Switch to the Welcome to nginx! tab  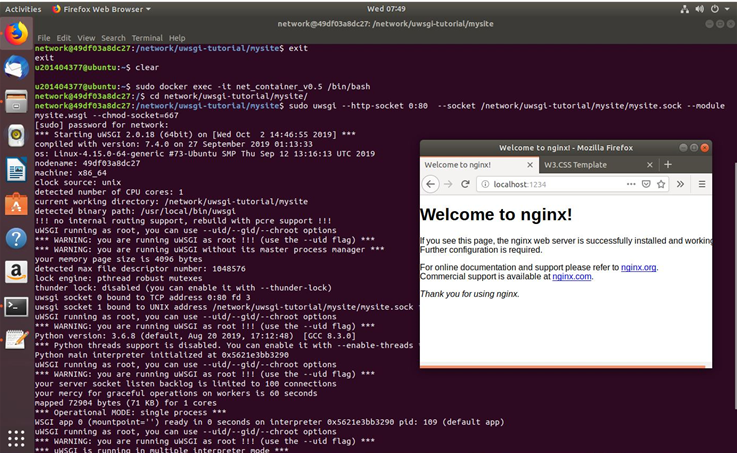(479, 165)
